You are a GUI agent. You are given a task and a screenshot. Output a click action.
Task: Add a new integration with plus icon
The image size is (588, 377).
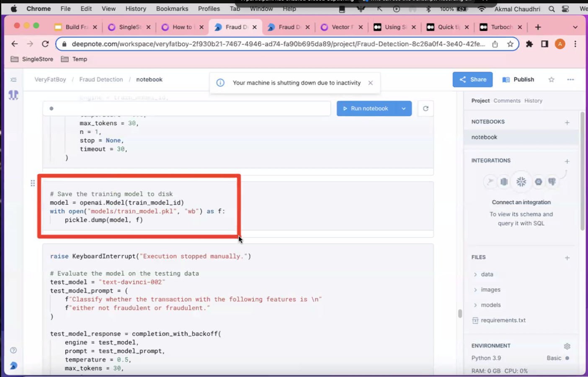click(x=567, y=161)
